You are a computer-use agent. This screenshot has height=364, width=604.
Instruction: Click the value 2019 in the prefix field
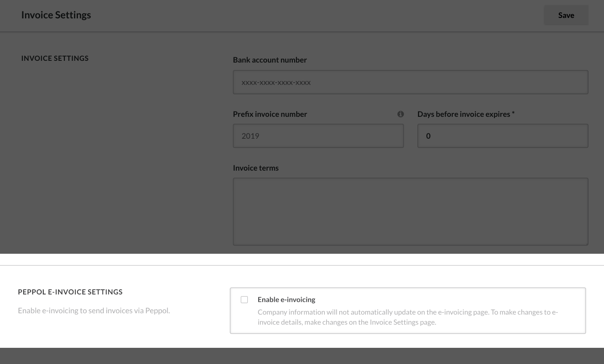coord(250,136)
